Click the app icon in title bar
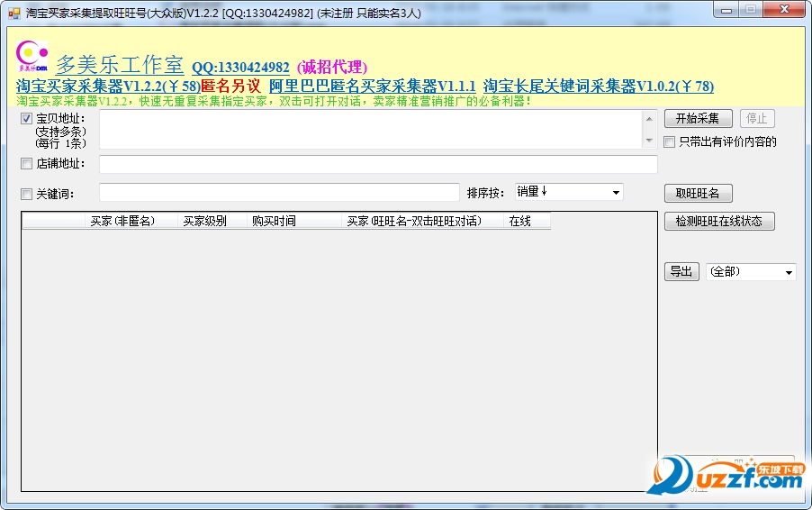812x510 pixels. [x=14, y=13]
